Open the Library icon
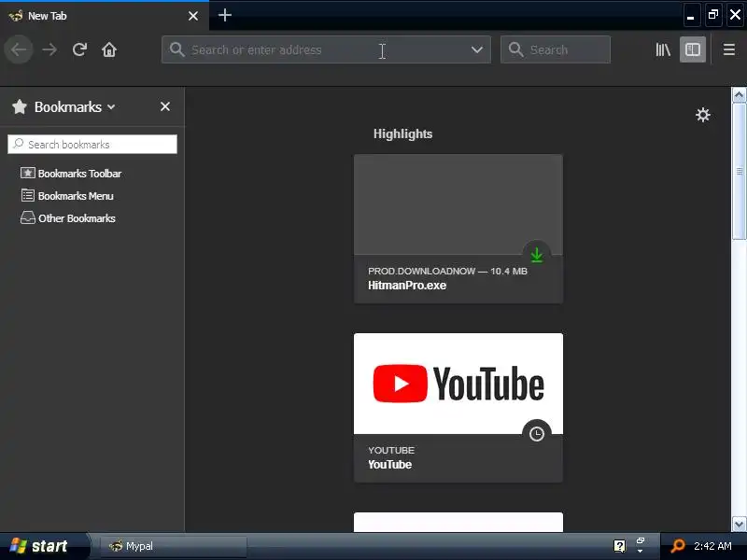Image resolution: width=747 pixels, height=560 pixels. point(663,49)
